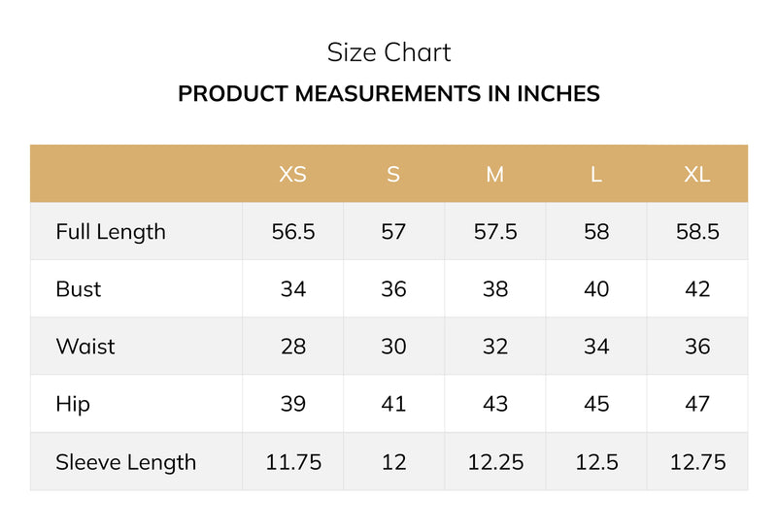Screen dimensions: 777x532
Task: Click the Bust value 38
Action: pos(495,289)
